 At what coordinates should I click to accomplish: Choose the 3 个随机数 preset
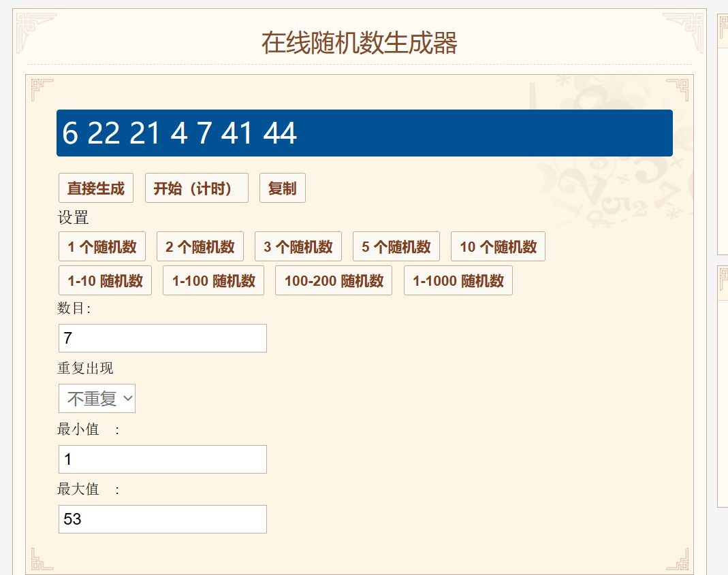[x=298, y=246]
